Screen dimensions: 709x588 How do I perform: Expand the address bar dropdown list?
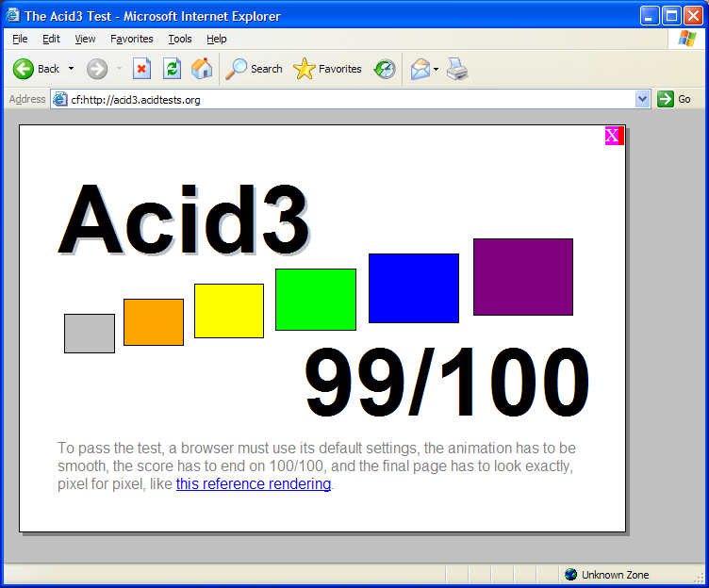click(642, 99)
